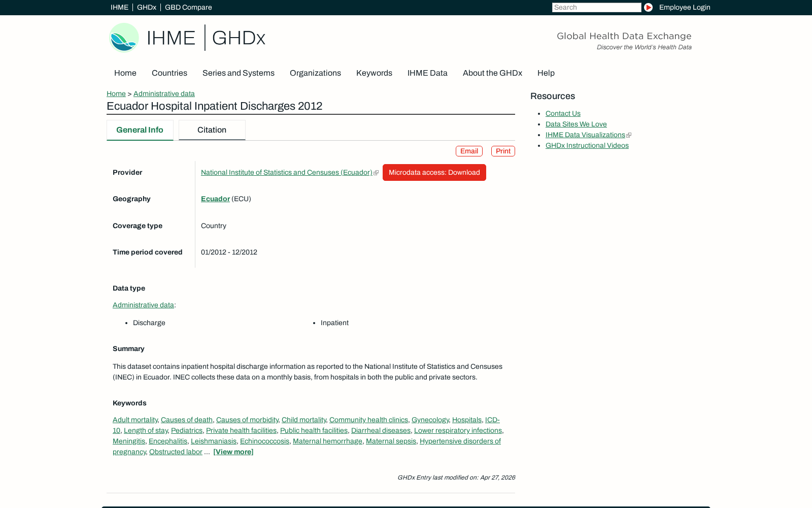
Task: Click the Echinococcosis keyword
Action: pos(264,441)
